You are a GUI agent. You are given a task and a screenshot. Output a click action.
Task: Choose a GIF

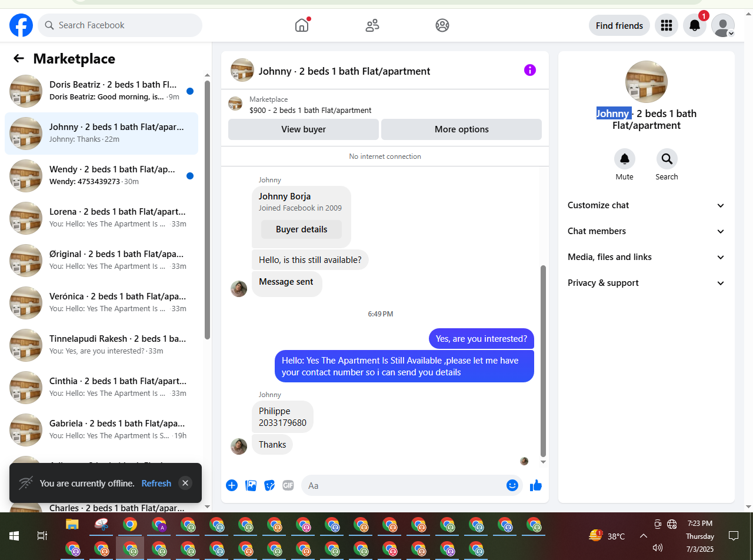[288, 485]
